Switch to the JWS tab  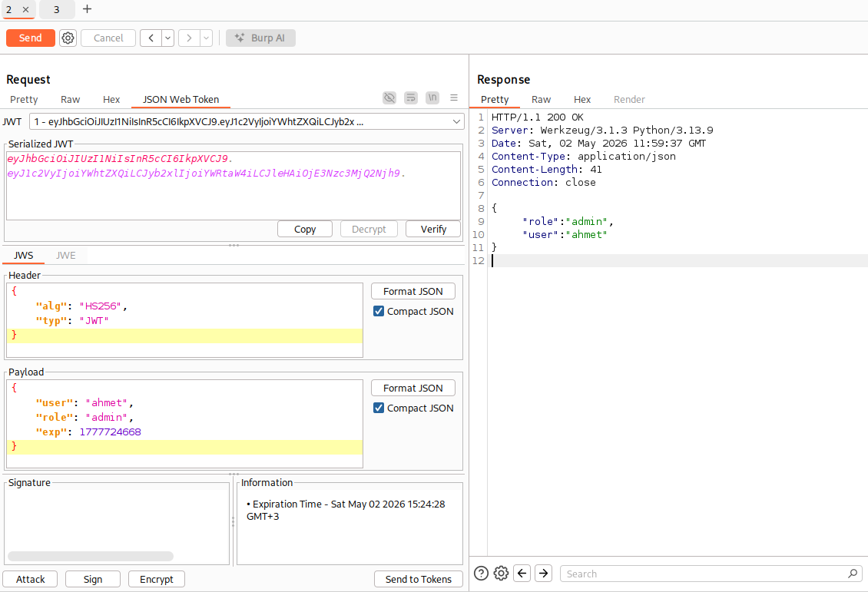pyautogui.click(x=23, y=256)
